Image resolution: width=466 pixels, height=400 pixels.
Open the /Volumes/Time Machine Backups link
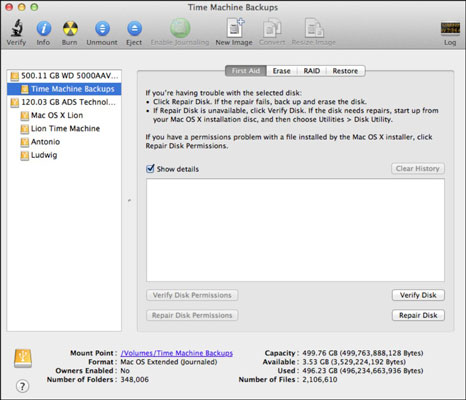coord(177,353)
